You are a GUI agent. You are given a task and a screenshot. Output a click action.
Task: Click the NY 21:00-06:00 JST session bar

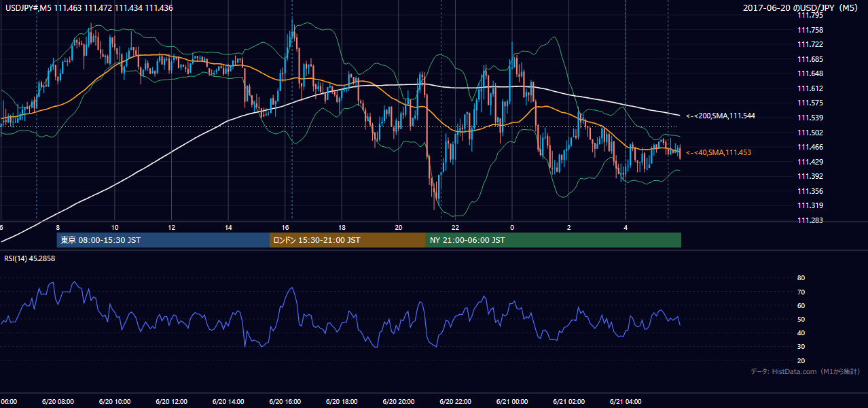[554, 240]
